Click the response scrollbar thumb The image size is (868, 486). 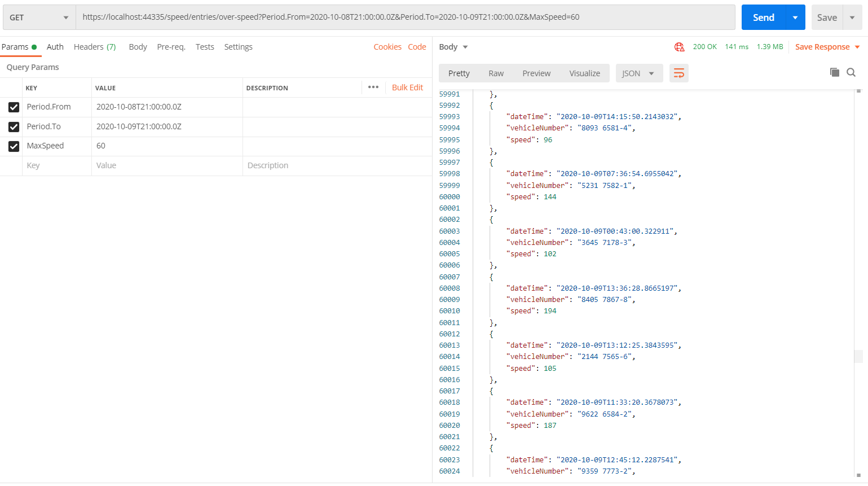(x=858, y=356)
